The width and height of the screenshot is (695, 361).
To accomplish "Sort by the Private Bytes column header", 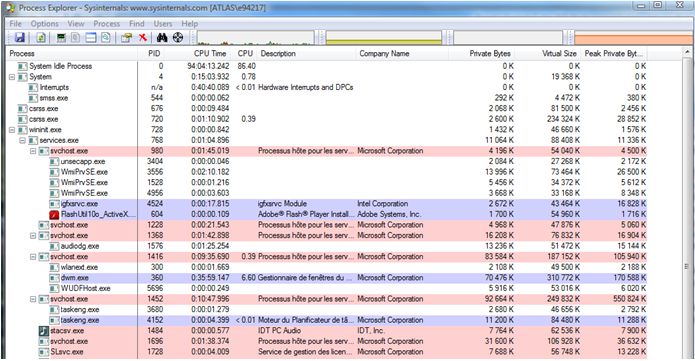I will 482,53.
